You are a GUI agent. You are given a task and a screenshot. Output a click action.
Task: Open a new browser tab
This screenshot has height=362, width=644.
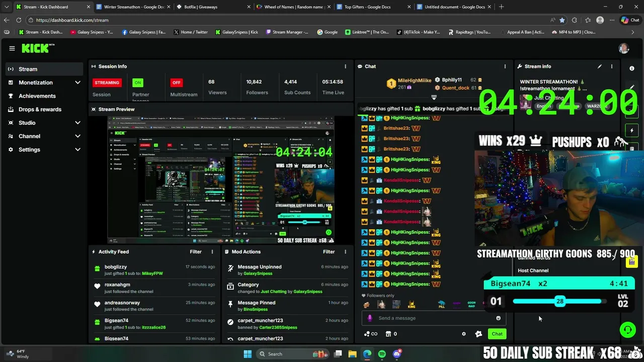click(x=501, y=7)
